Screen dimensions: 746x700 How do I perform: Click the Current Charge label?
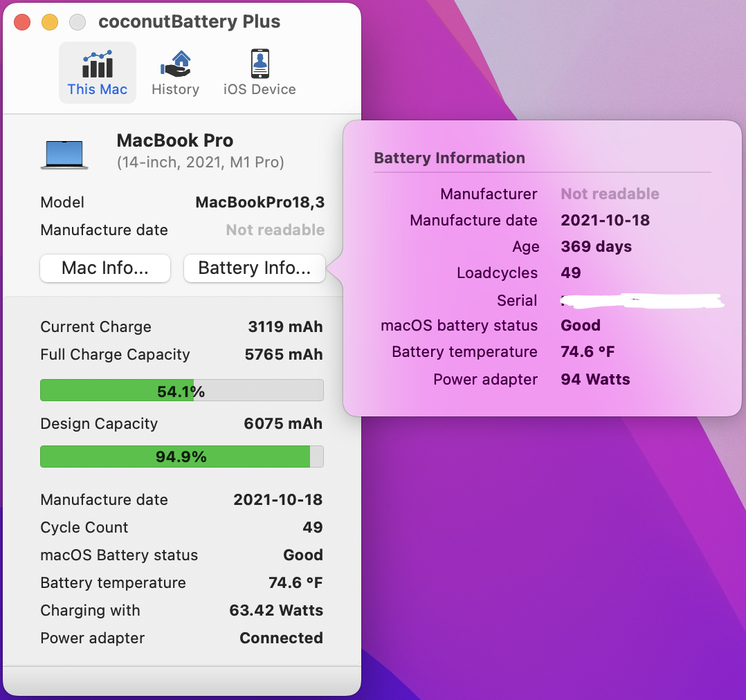pos(96,327)
